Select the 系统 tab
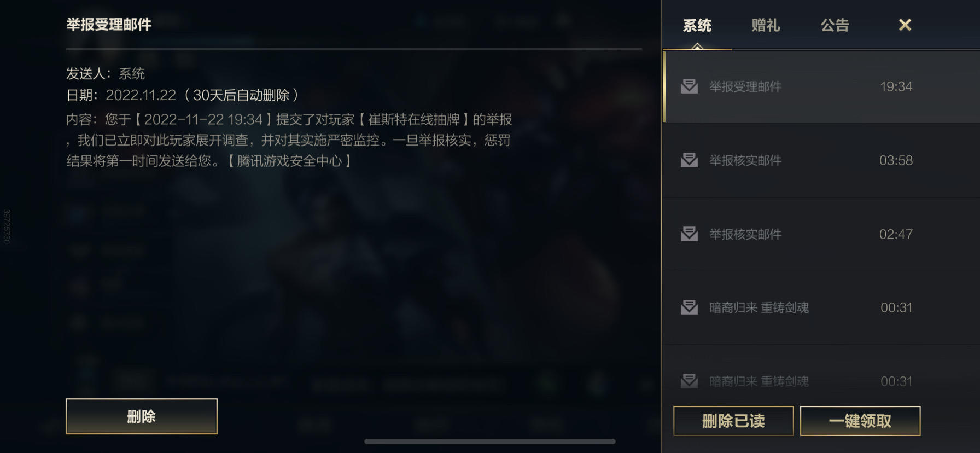980x453 pixels. [x=697, y=25]
